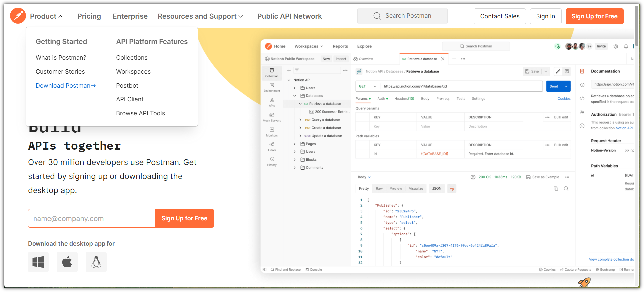Image resolution: width=644 pixels, height=292 pixels.
Task: Click the pencil edit icon near Save
Action: [558, 71]
